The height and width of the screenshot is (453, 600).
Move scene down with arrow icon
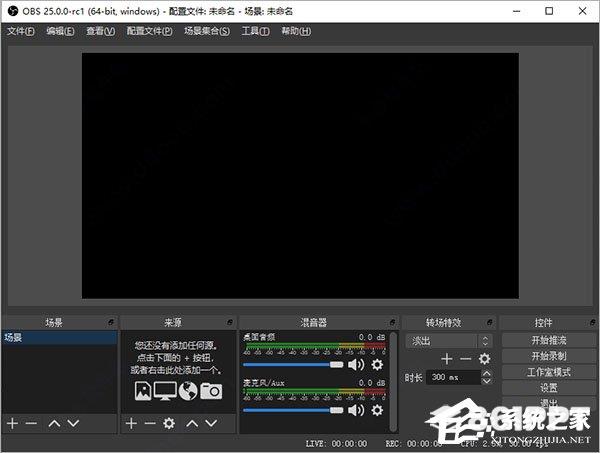click(x=73, y=423)
